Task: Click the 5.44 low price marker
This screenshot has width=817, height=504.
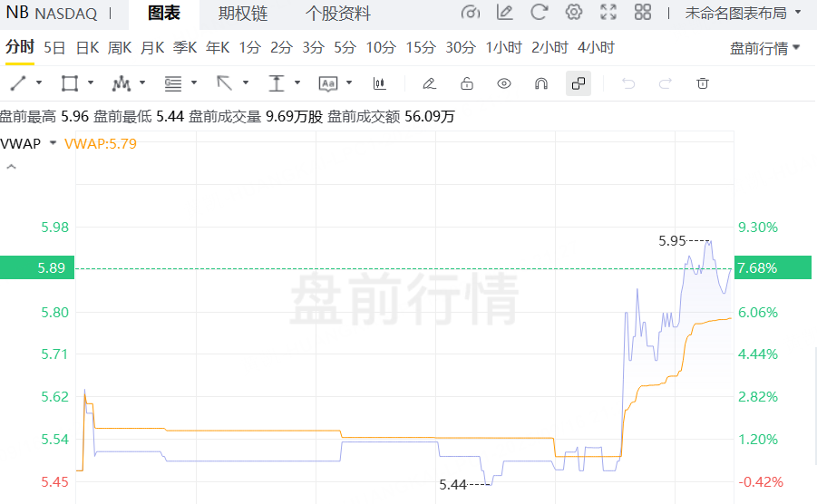Action: coord(452,485)
